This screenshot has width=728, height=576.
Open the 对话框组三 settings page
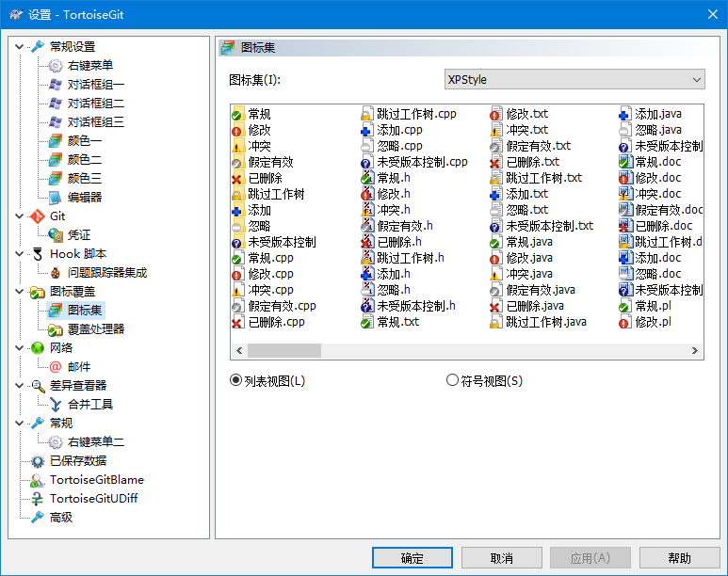(x=96, y=122)
